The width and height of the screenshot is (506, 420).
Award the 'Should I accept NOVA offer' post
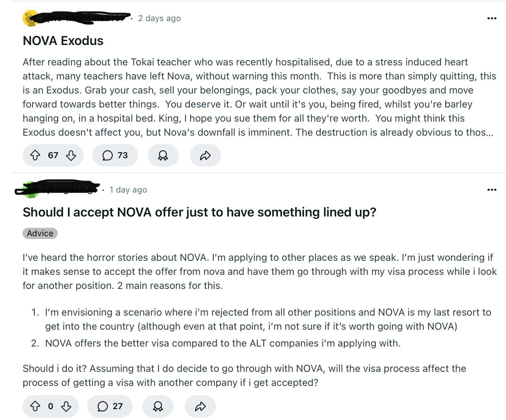coord(158,407)
